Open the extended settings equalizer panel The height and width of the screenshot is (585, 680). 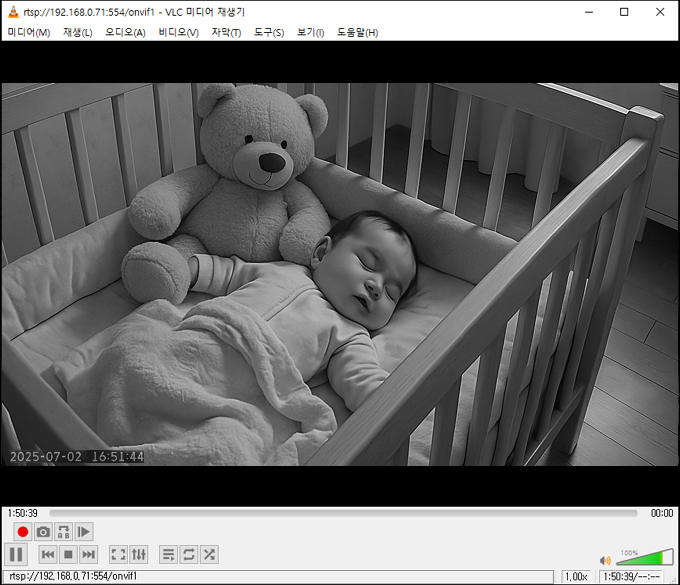(139, 554)
